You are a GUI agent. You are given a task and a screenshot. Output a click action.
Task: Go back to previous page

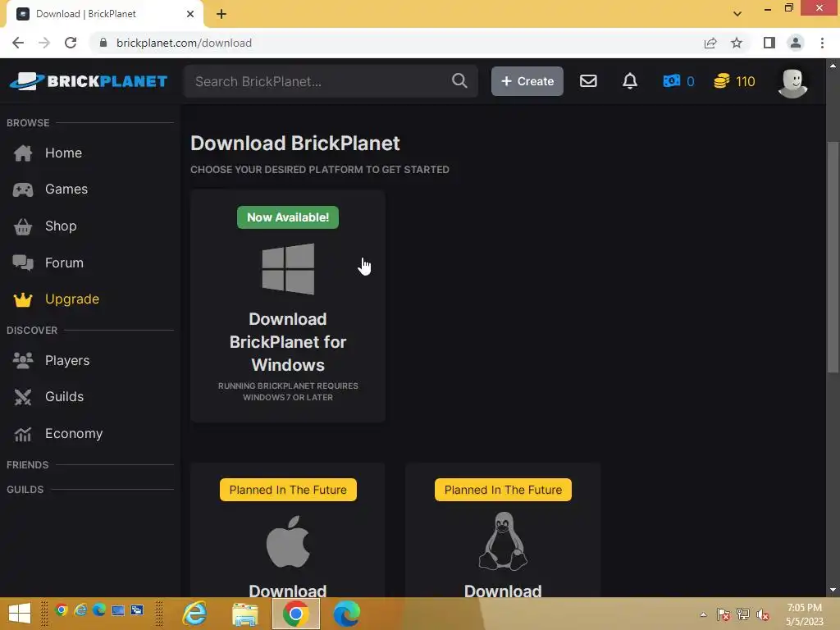point(18,43)
